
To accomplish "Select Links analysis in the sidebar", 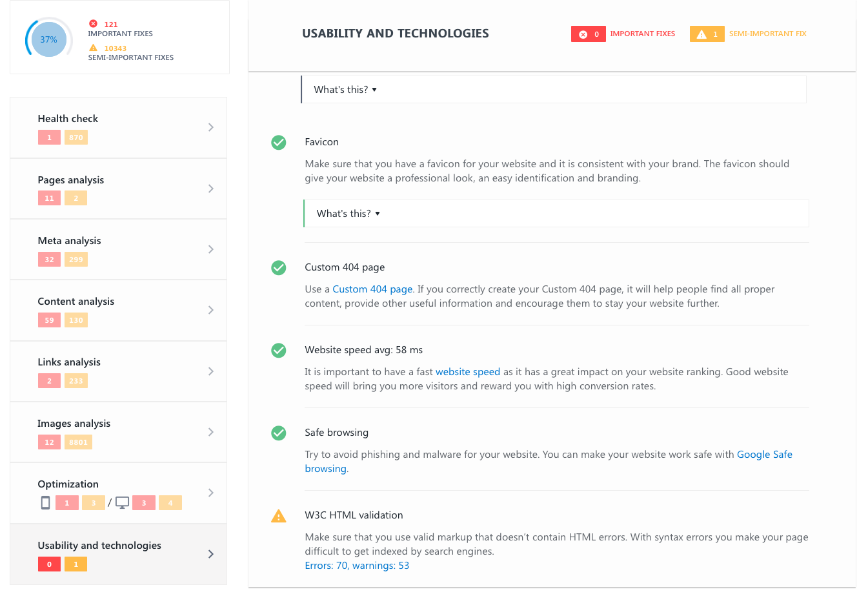I will coord(69,362).
